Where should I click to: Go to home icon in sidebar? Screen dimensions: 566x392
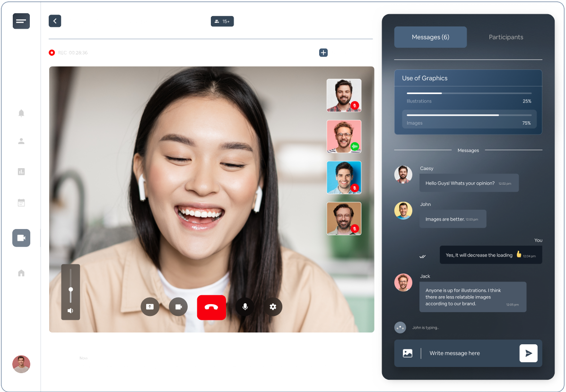21,273
